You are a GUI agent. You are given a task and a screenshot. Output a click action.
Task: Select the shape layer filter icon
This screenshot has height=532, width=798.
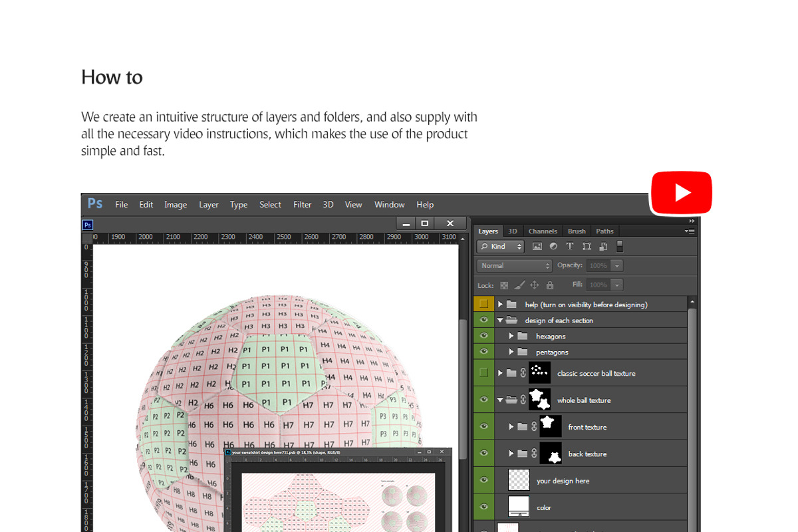587,246
